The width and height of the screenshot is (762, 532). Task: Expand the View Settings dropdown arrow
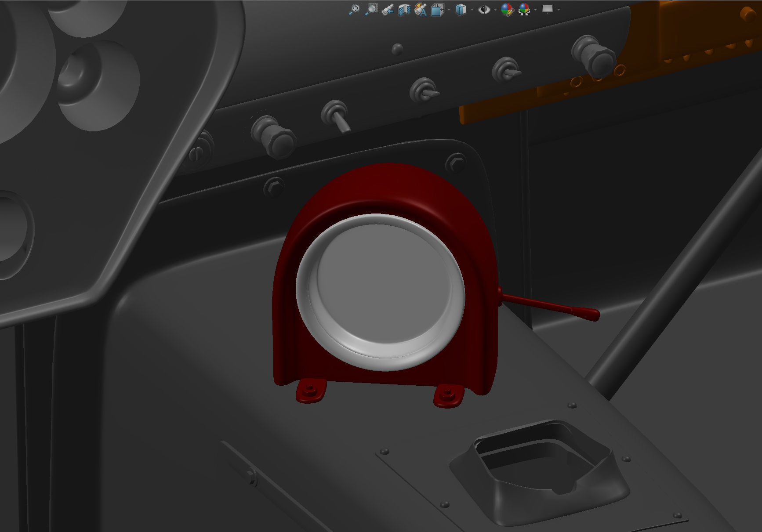pos(559,10)
